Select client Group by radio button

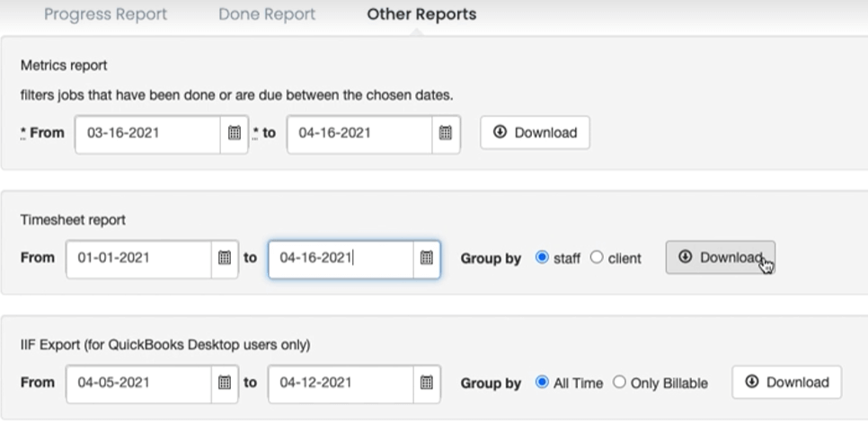tap(596, 258)
